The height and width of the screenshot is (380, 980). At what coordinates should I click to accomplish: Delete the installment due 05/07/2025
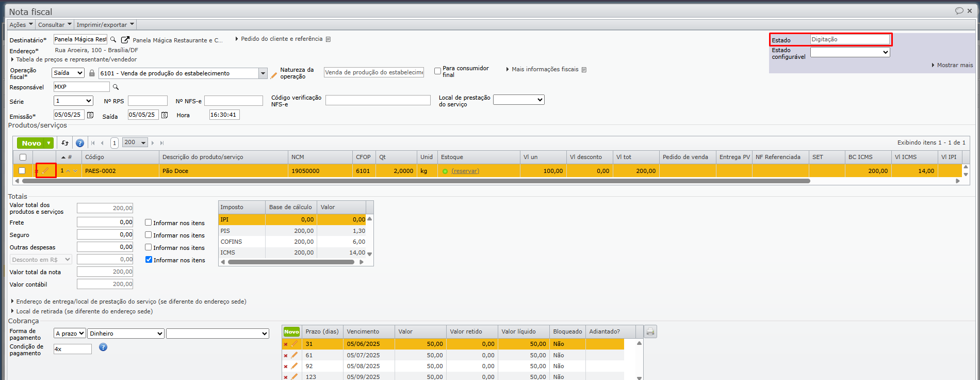pos(286,355)
